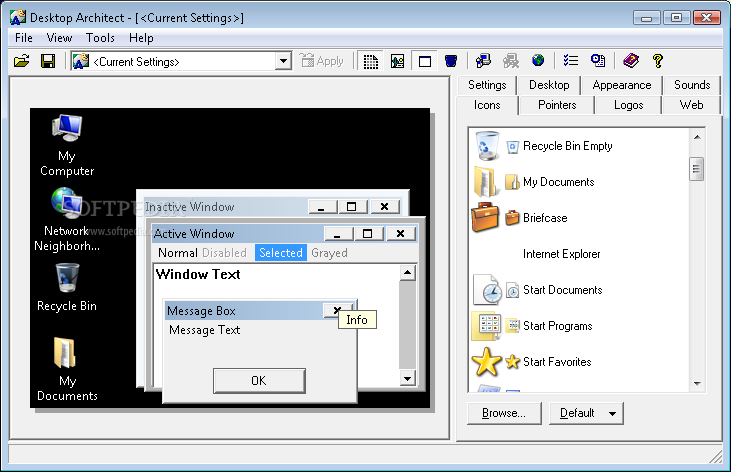Open the Tools menu
The image size is (731, 472).
[100, 38]
